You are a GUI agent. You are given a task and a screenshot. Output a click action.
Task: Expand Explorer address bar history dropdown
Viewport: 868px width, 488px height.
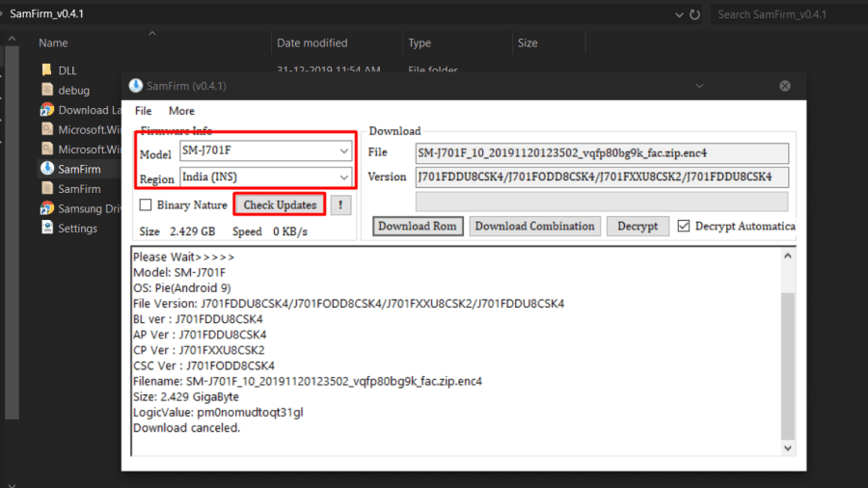[x=679, y=14]
